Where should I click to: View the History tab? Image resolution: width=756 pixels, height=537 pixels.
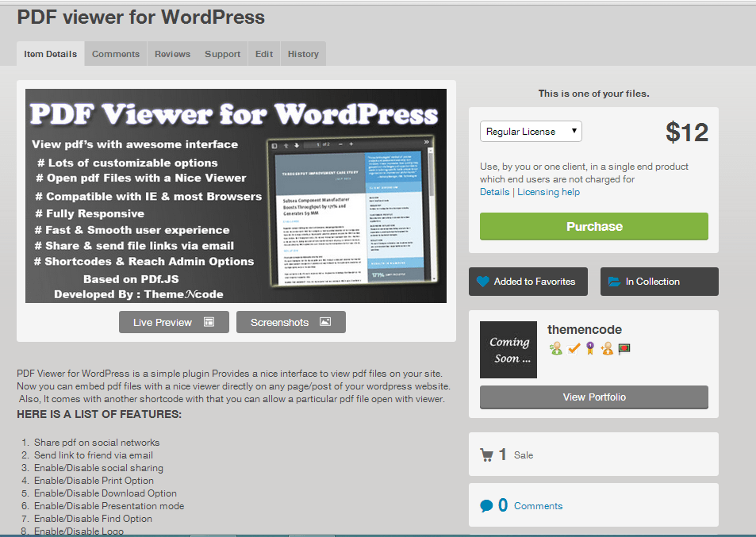303,53
